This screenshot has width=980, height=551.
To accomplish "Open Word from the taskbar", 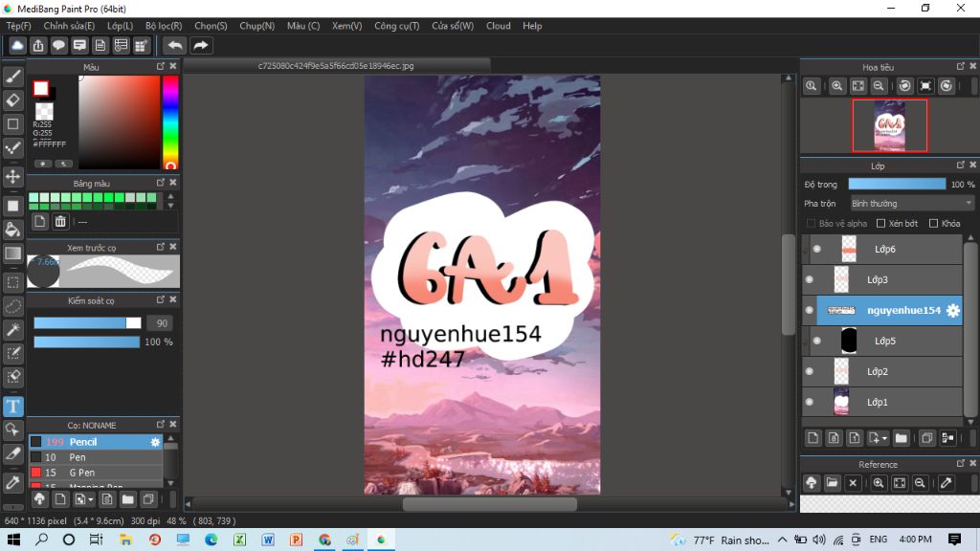I will click(268, 540).
